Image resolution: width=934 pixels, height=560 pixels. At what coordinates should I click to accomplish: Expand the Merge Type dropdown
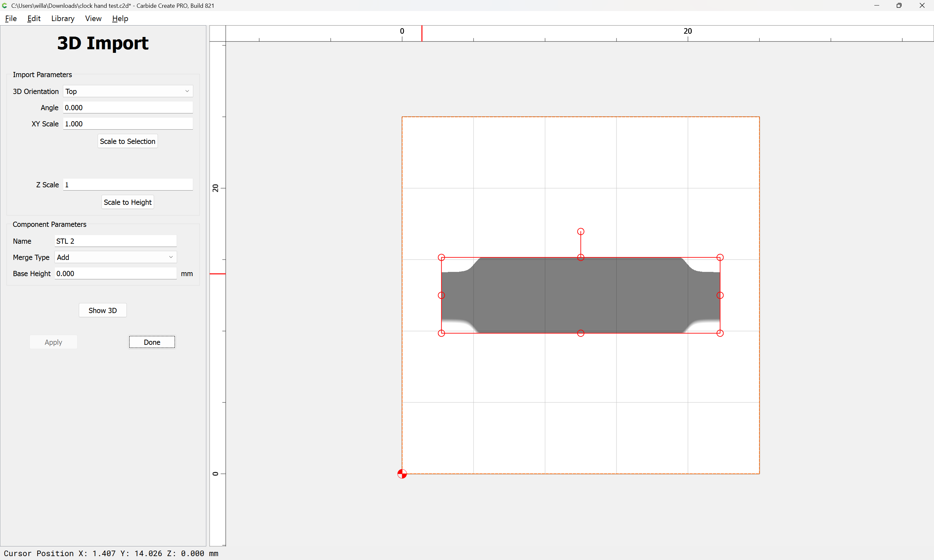115,257
